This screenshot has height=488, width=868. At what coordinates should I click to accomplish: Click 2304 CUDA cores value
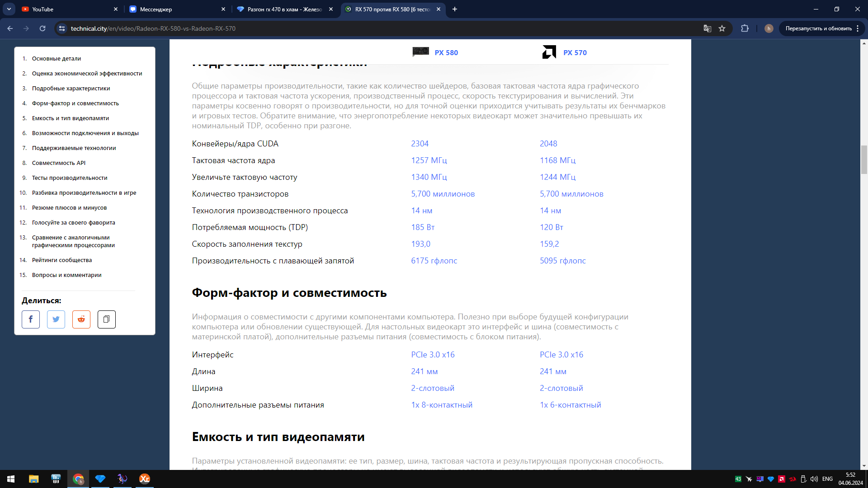tap(420, 144)
